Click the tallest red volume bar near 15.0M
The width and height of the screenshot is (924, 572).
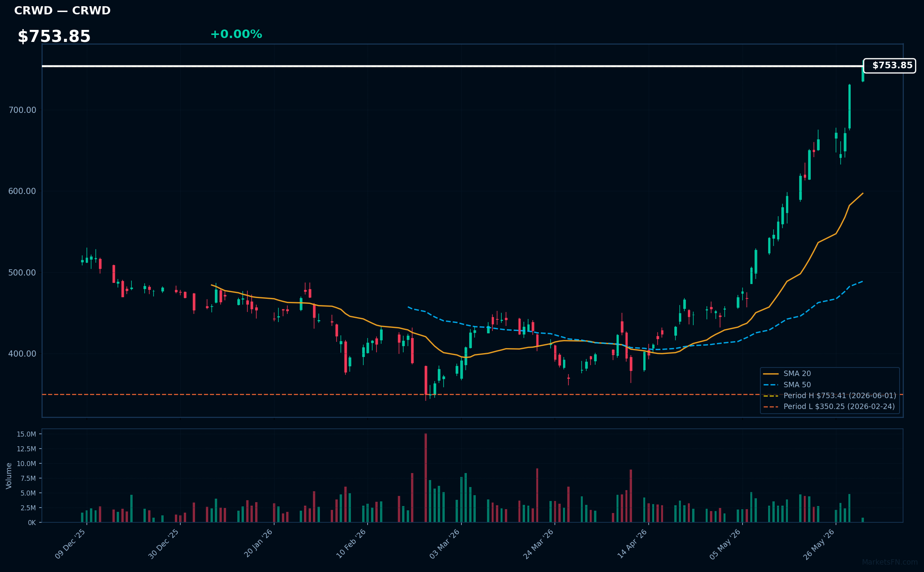click(426, 478)
